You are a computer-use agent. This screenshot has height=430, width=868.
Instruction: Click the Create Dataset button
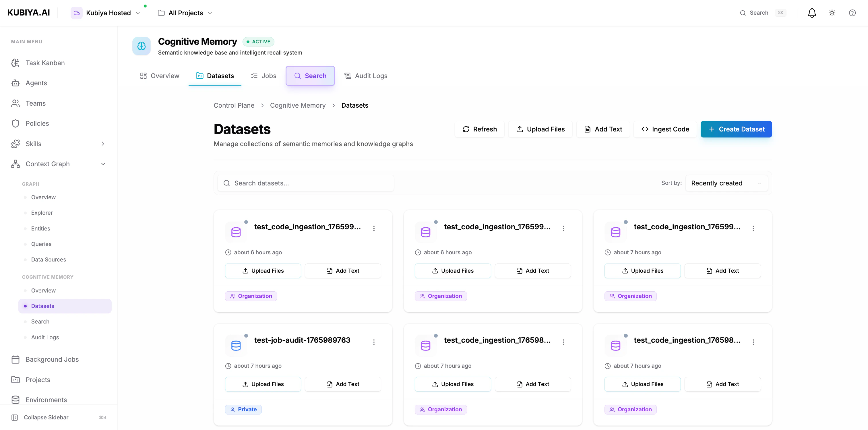[736, 129]
